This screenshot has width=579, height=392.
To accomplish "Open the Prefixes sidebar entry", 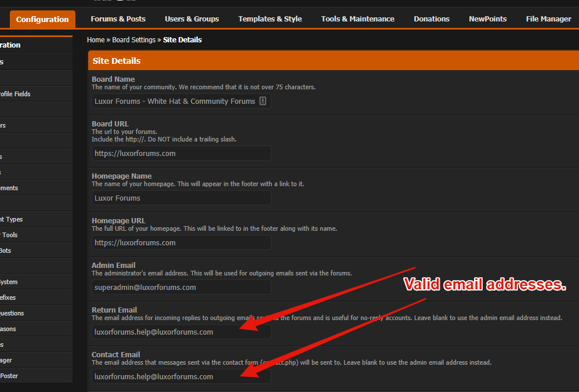I will (36, 297).
